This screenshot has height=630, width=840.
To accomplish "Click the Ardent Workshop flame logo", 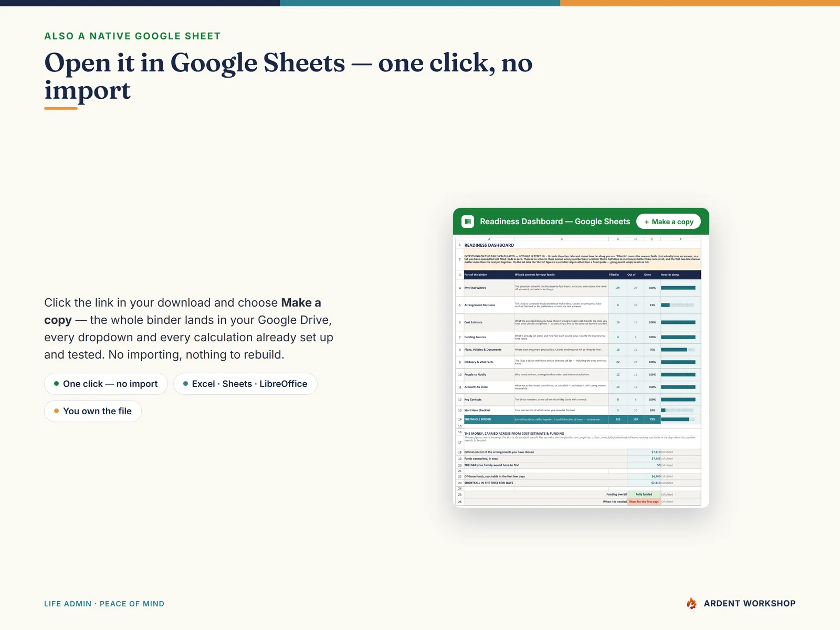I will [691, 603].
